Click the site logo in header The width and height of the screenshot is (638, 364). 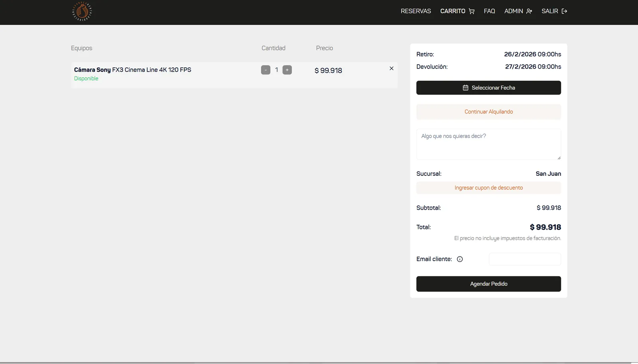[82, 11]
